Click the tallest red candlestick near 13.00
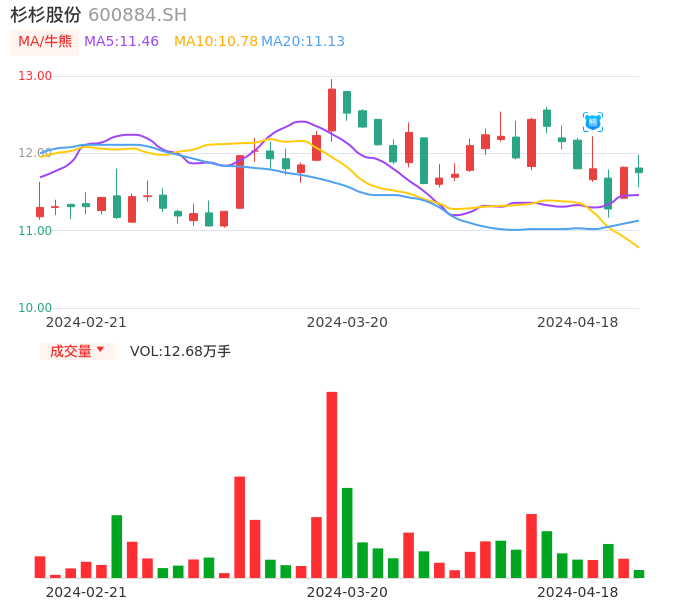 click(332, 110)
